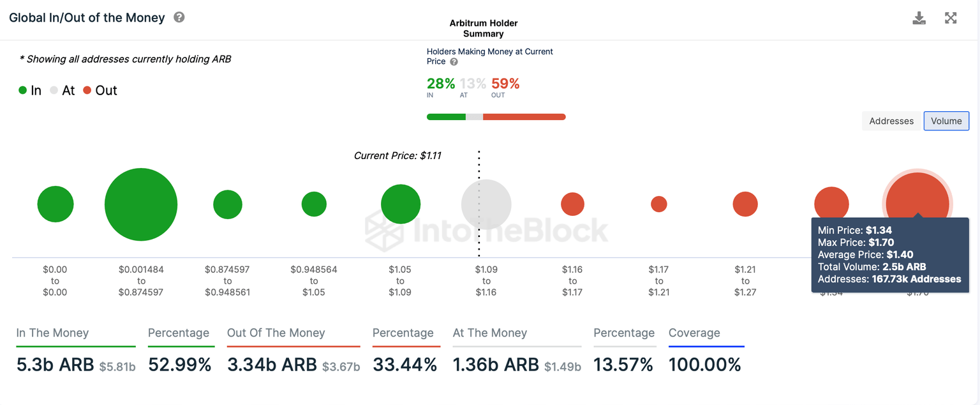Click the green bubble for $1.05 to $1.09
Viewport: 980px width, 405px height.
click(401, 204)
